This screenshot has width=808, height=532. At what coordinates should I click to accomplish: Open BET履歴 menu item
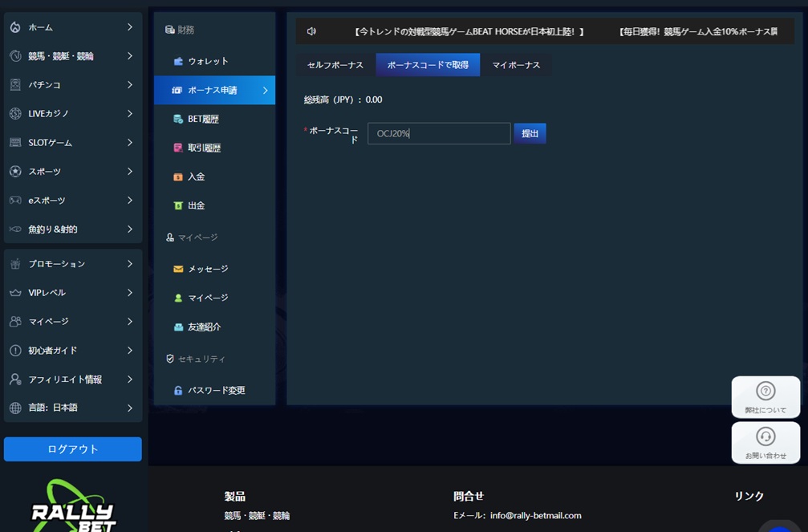pos(214,119)
